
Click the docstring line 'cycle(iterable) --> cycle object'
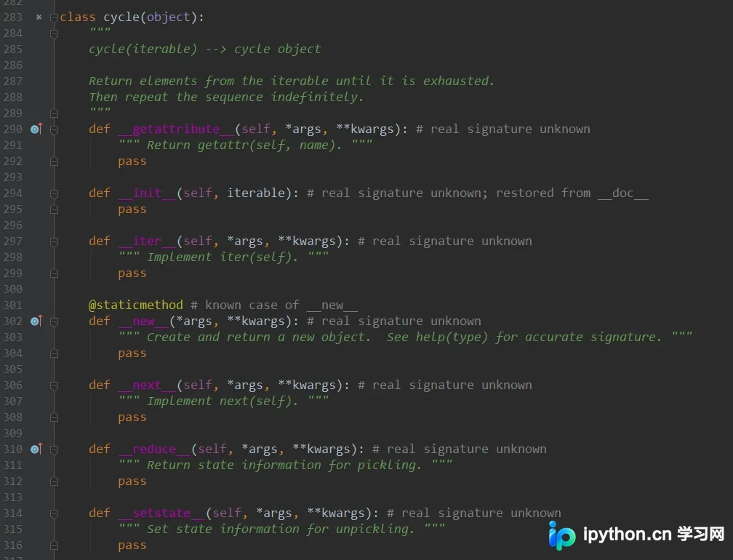(205, 49)
